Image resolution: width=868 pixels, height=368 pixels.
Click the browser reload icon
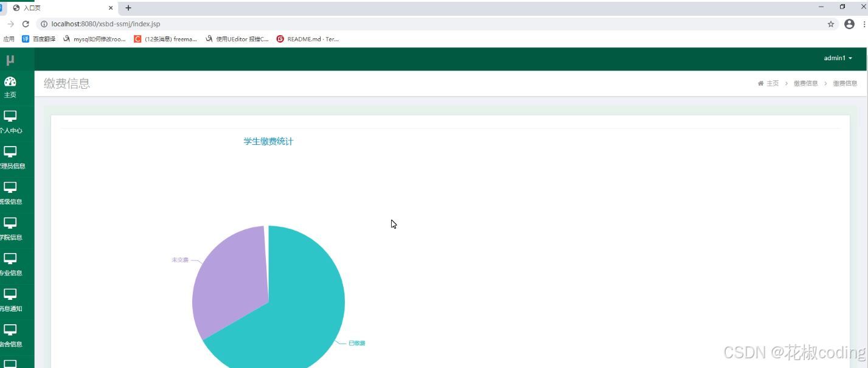tap(25, 24)
